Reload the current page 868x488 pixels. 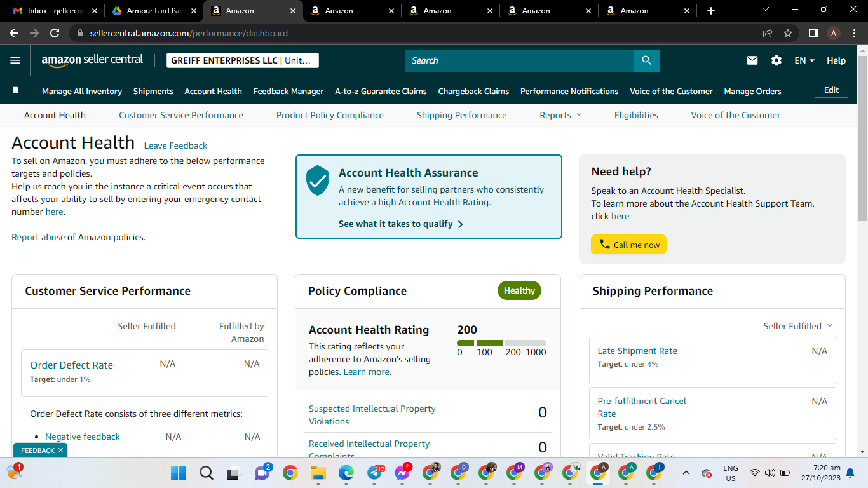pos(55,33)
